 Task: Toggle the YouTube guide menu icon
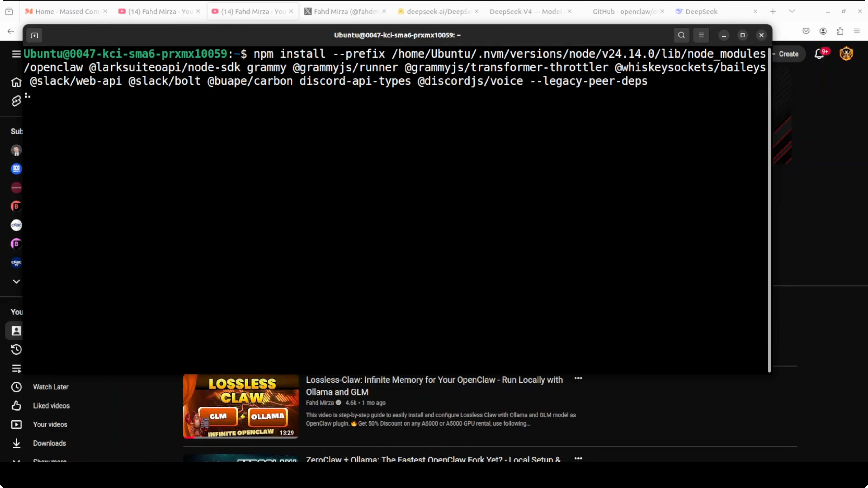[16, 54]
